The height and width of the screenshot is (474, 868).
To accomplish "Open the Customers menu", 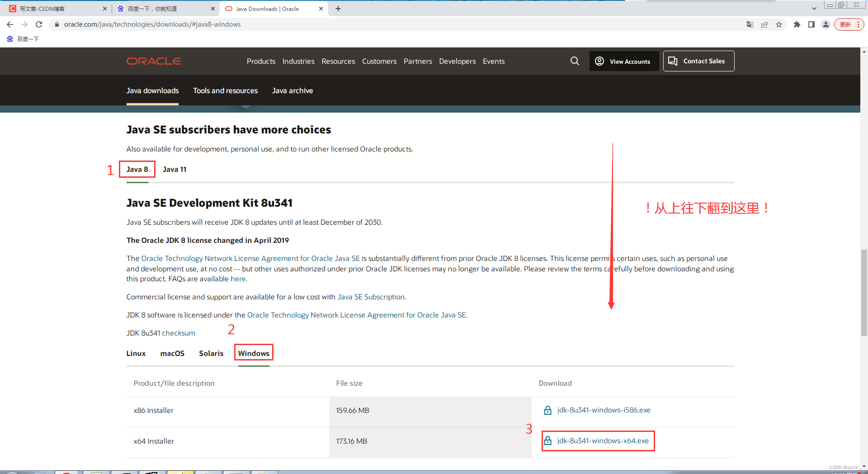I will pyautogui.click(x=379, y=61).
